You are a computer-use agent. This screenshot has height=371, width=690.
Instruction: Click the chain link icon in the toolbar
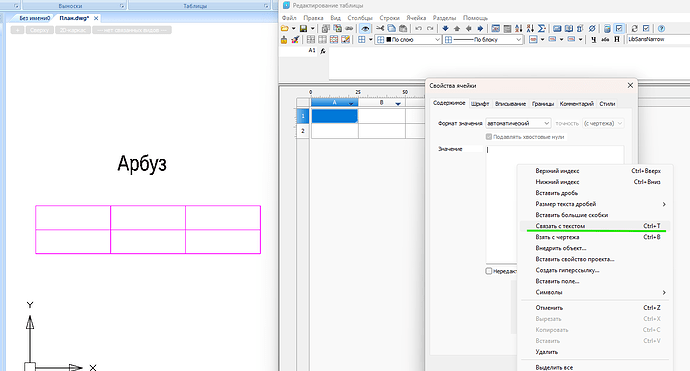coord(349,29)
